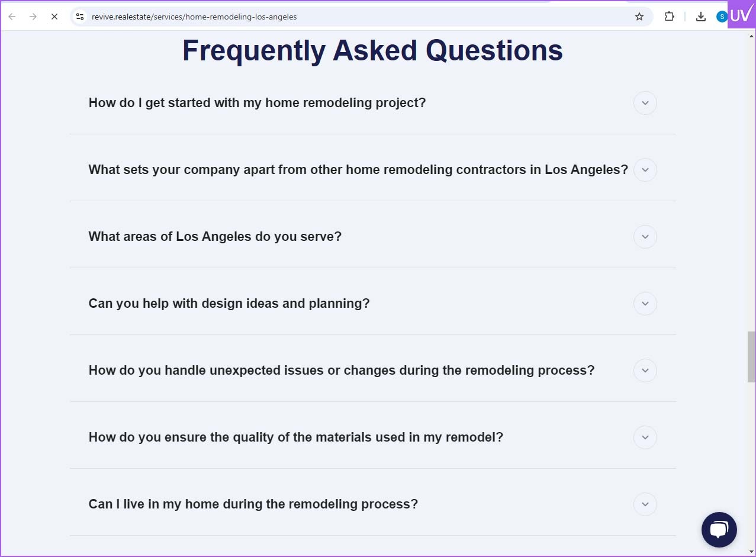The height and width of the screenshot is (557, 756).
Task: Open 'How do I get started' question text
Action: pos(257,103)
